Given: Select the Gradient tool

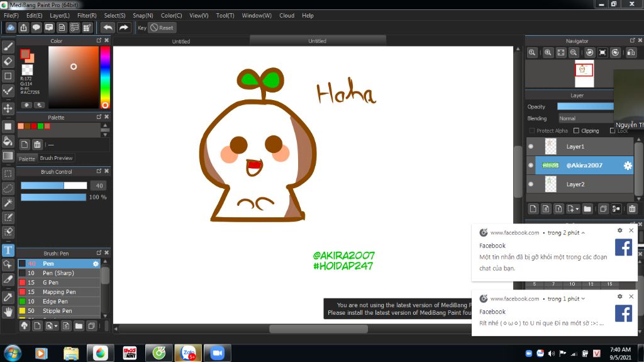Looking at the screenshot, I should click(x=8, y=156).
